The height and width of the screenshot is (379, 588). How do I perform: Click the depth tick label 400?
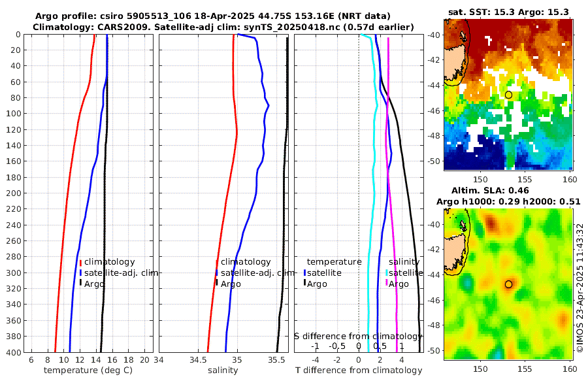coord(13,352)
